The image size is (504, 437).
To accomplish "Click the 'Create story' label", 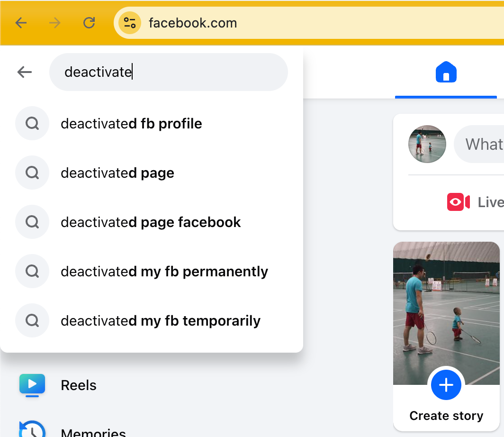I will click(x=446, y=416).
